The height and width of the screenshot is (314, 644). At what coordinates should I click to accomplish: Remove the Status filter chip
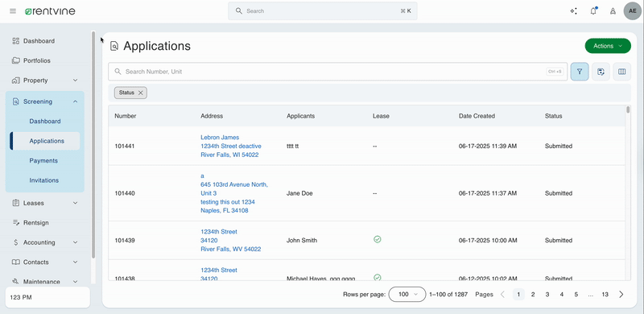pos(140,93)
